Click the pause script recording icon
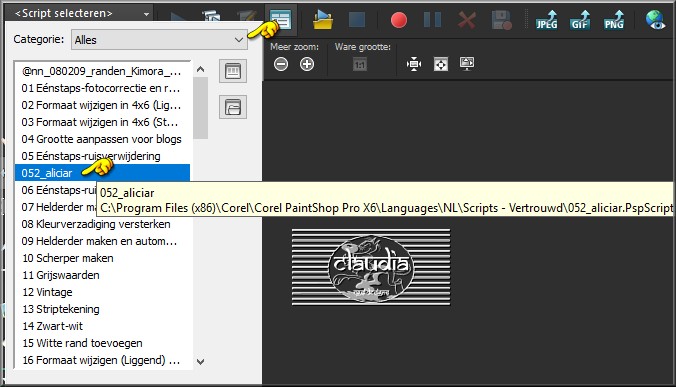Image resolution: width=676 pixels, height=387 pixels. (432, 20)
